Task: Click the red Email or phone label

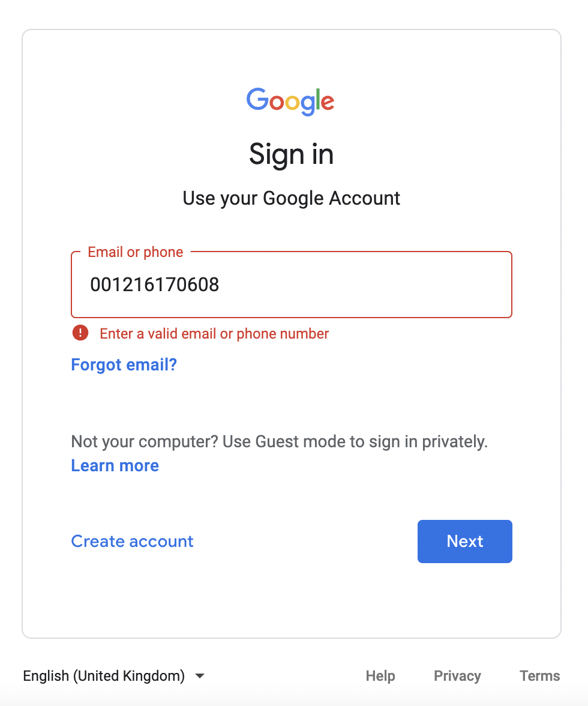Action: click(136, 252)
